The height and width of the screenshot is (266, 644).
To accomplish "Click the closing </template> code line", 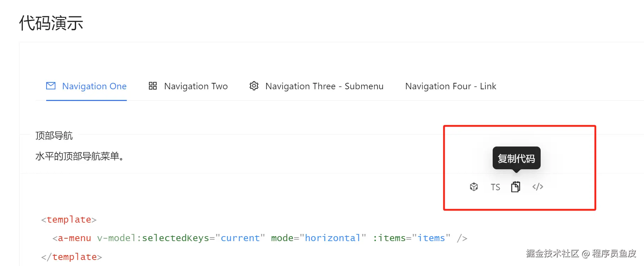I will click(72, 257).
